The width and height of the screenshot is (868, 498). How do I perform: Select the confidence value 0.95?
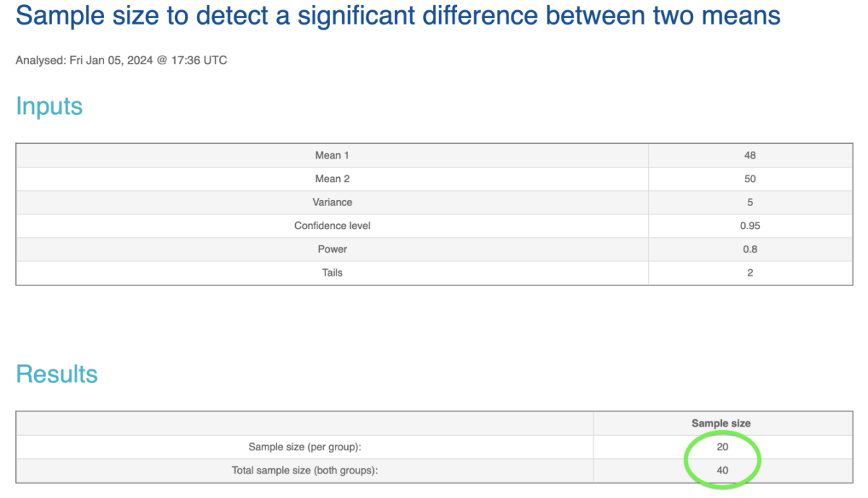click(x=749, y=226)
